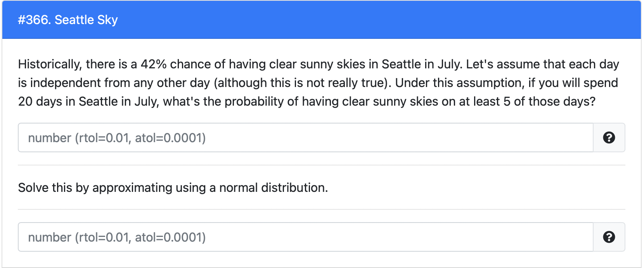Click the problem number #366 in the header
This screenshot has width=644, height=268.
click(33, 20)
